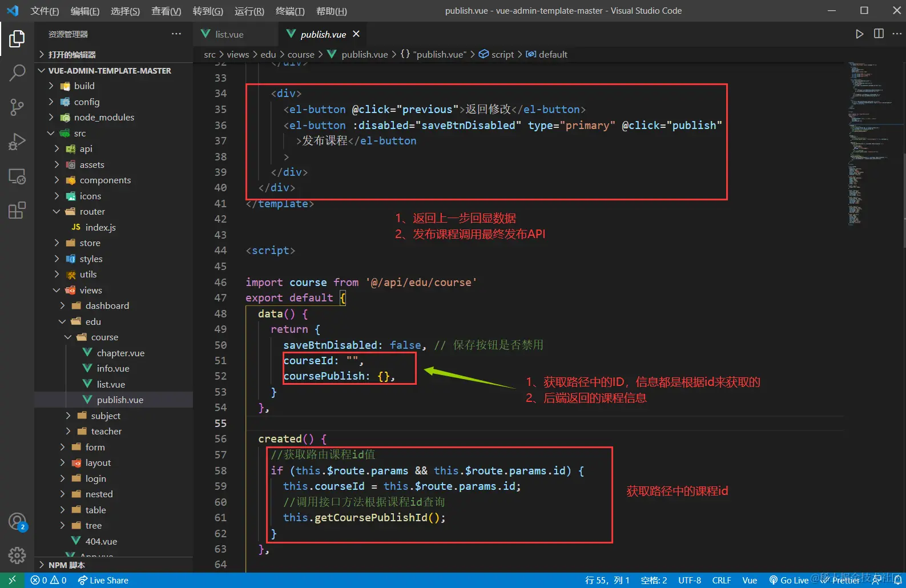Open the 帮助(H) menu
Viewport: 906px width, 588px height.
click(331, 11)
